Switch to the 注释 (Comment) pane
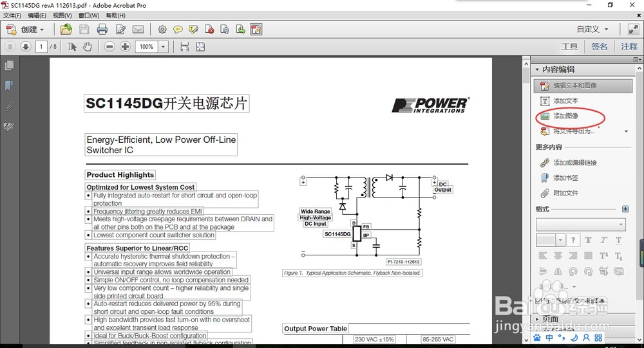The width and height of the screenshot is (644, 348). (x=629, y=47)
